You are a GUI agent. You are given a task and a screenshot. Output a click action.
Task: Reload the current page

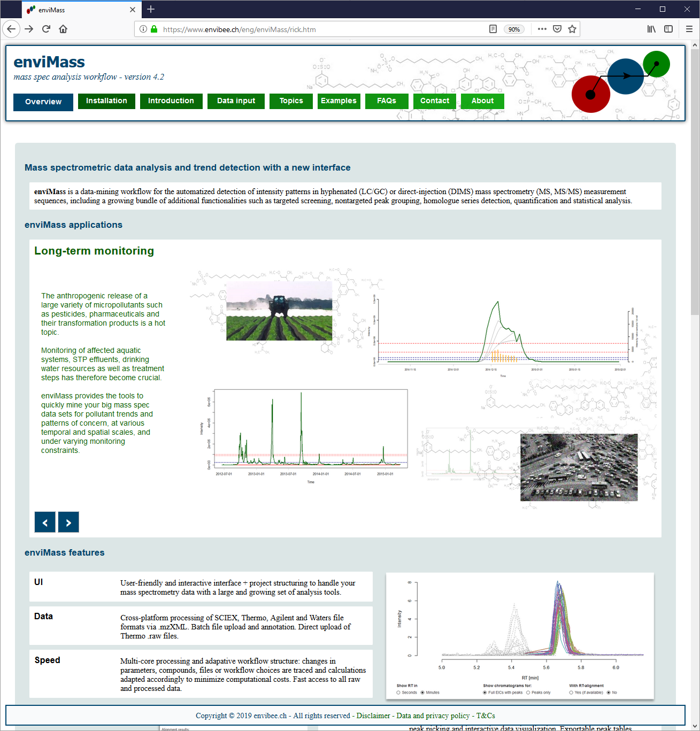pyautogui.click(x=46, y=29)
